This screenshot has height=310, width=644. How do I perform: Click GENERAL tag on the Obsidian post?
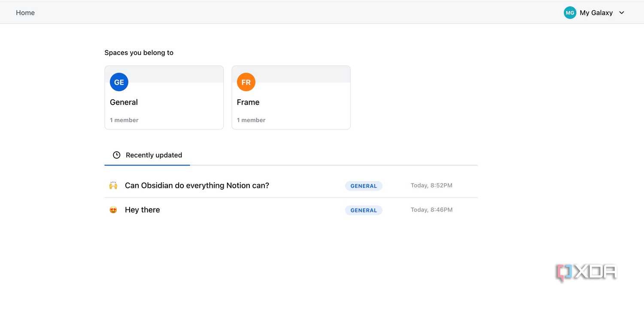(364, 186)
